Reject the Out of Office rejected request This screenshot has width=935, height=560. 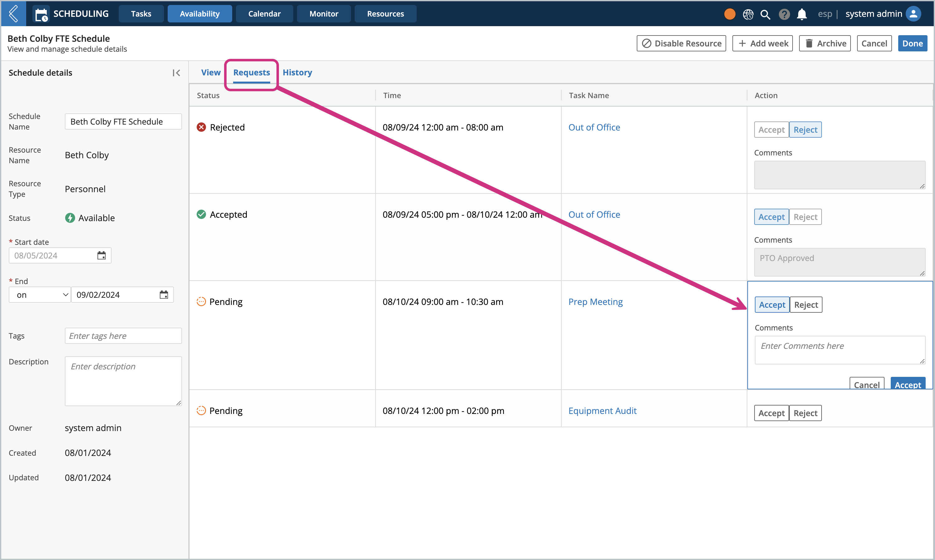(805, 129)
